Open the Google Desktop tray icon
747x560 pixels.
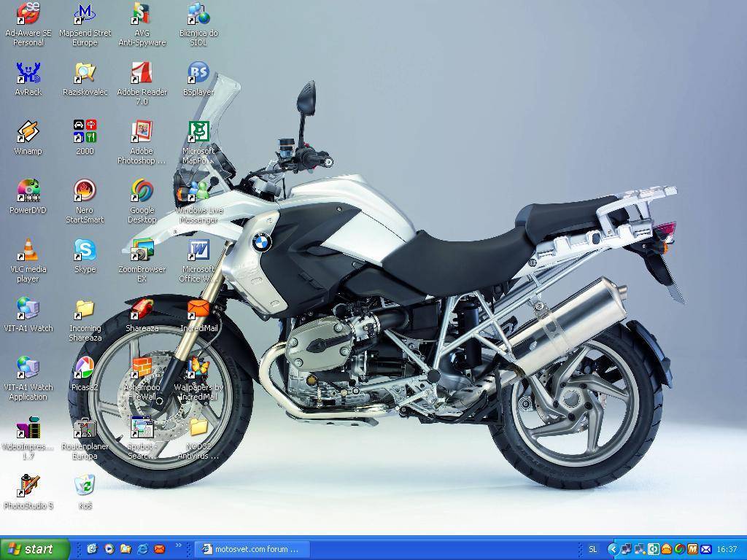[x=679, y=550]
